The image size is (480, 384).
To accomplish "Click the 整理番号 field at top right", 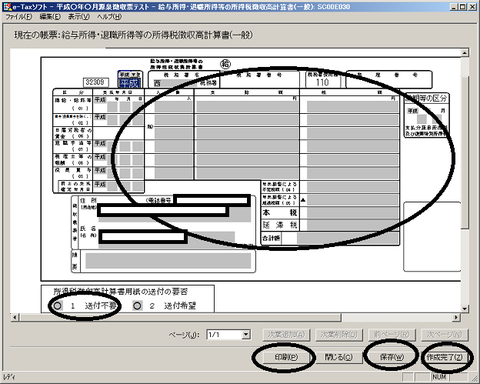I will [x=389, y=83].
